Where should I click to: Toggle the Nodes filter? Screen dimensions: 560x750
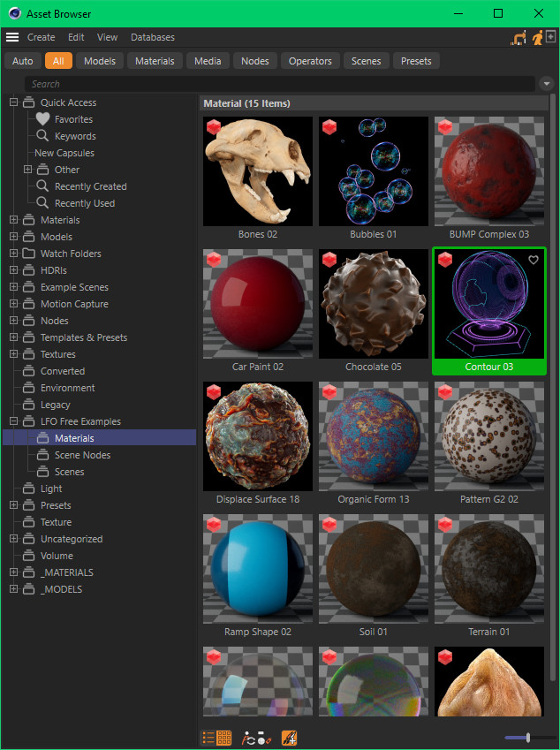click(x=255, y=61)
